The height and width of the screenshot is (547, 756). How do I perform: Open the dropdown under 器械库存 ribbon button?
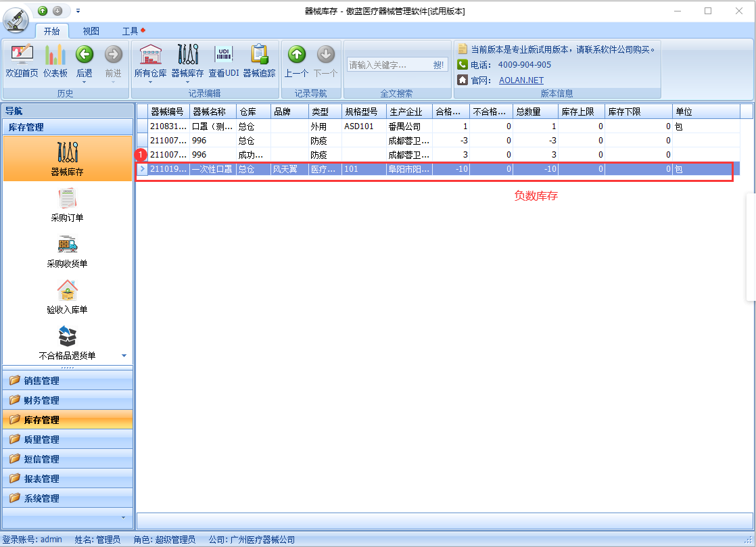tap(187, 82)
